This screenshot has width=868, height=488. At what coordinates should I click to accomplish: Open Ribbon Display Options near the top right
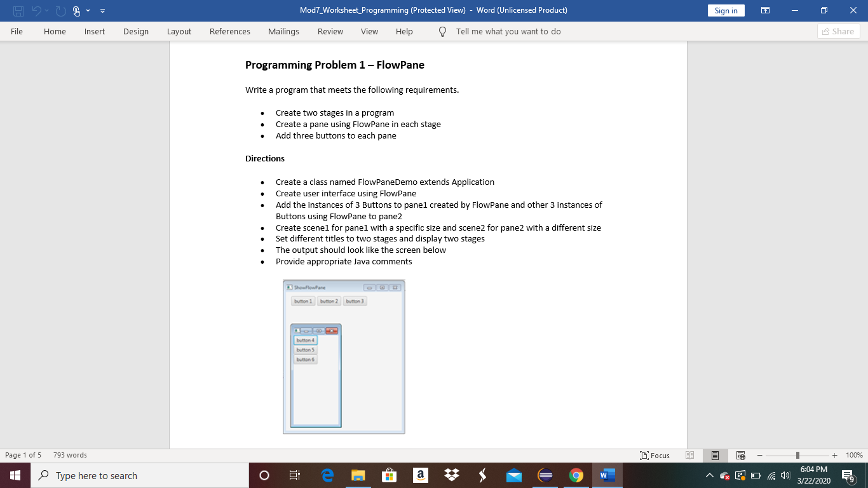(765, 10)
